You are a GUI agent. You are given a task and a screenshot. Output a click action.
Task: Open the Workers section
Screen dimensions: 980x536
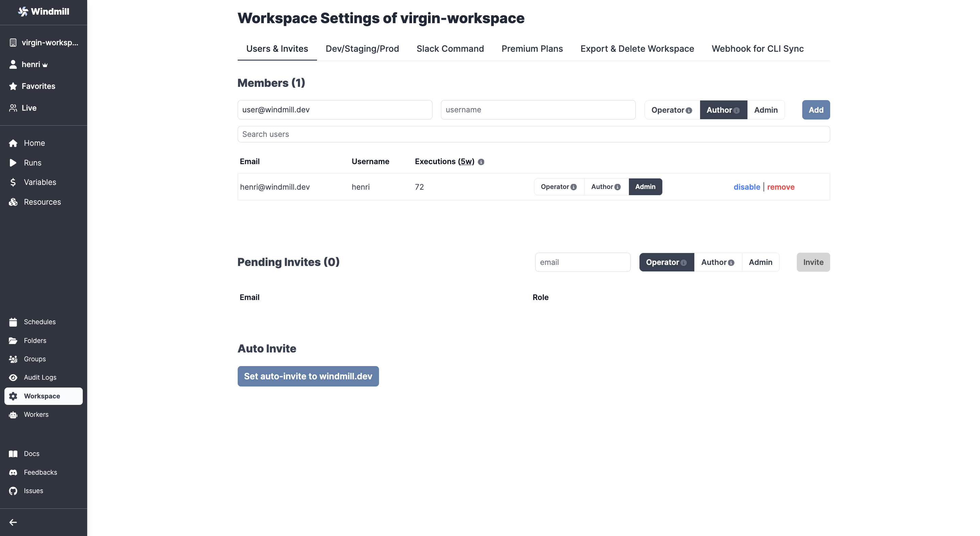click(36, 414)
